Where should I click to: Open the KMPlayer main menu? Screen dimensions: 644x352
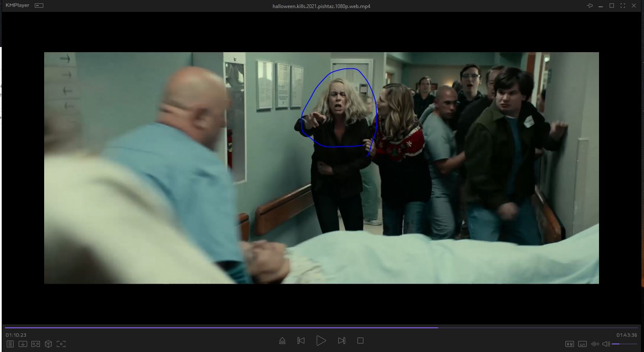point(17,6)
